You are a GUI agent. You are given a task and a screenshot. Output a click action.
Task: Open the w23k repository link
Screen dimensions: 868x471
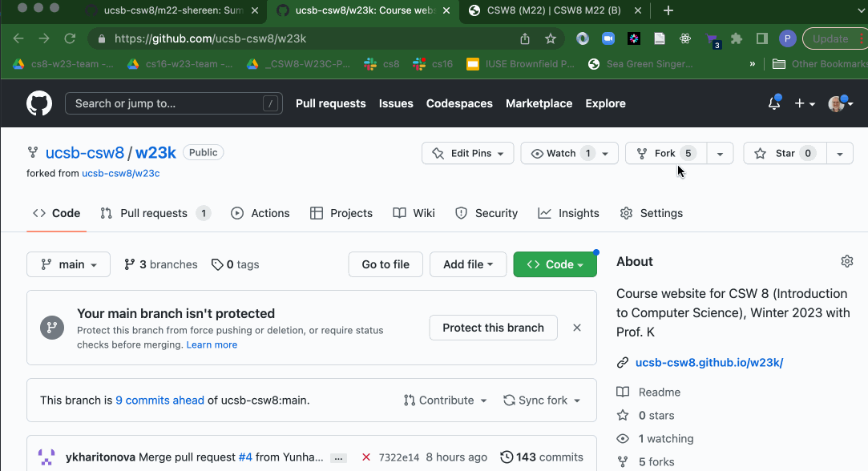155,153
